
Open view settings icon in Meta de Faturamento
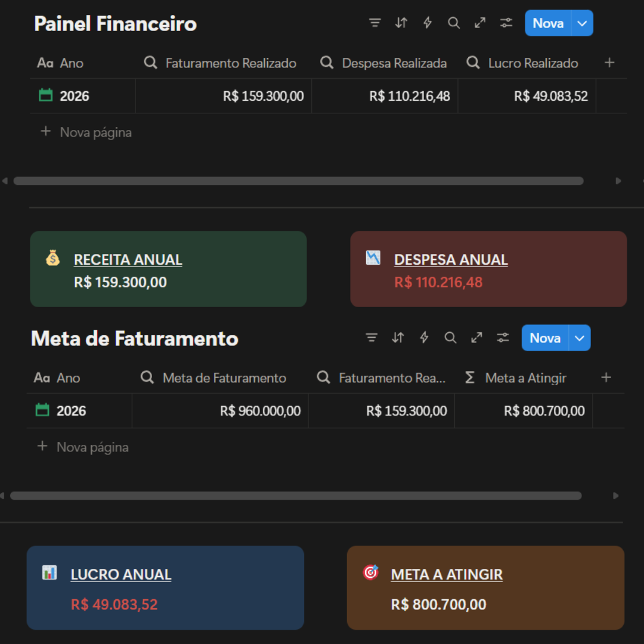click(x=503, y=338)
